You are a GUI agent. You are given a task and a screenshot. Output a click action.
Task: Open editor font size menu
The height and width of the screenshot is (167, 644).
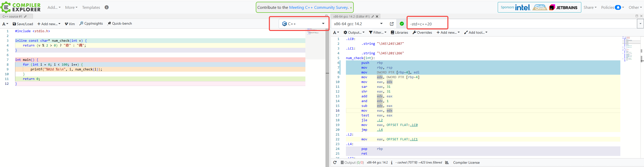click(5, 24)
